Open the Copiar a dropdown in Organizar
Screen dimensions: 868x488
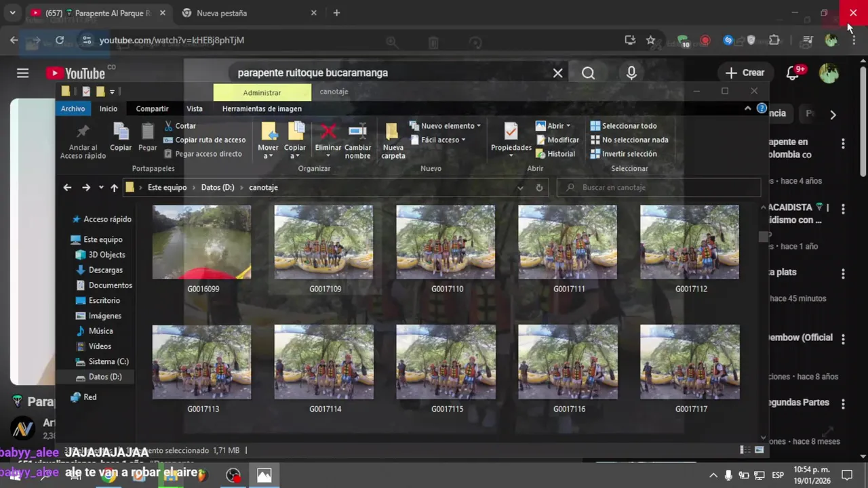coord(295,141)
